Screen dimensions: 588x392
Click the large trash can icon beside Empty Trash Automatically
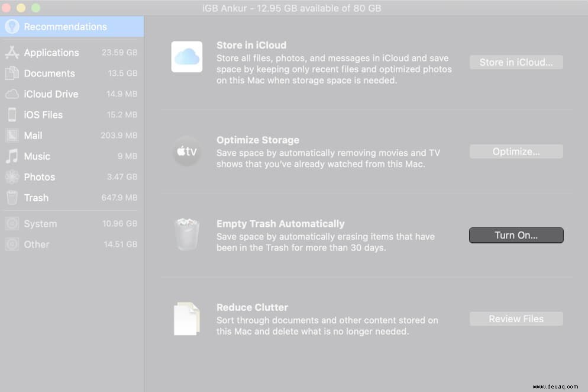[187, 234]
